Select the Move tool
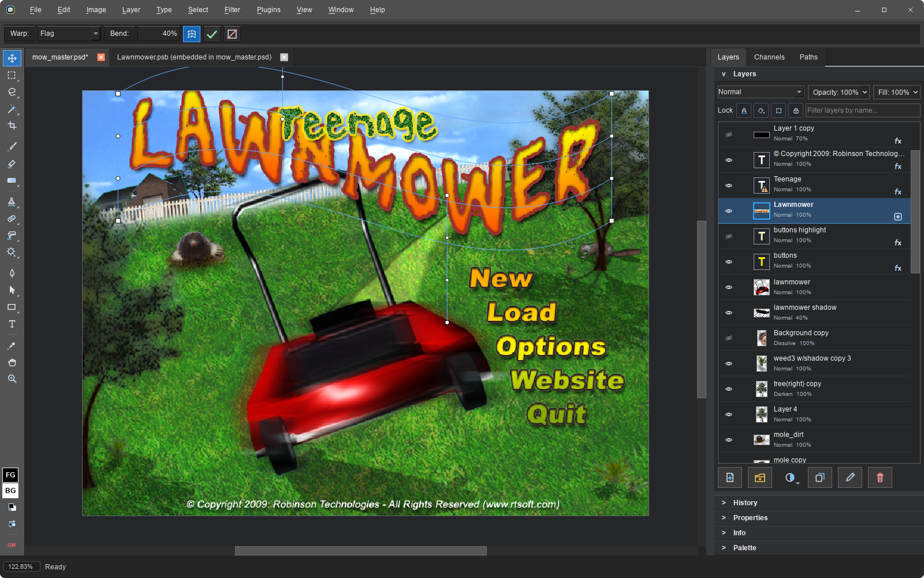 (x=12, y=58)
